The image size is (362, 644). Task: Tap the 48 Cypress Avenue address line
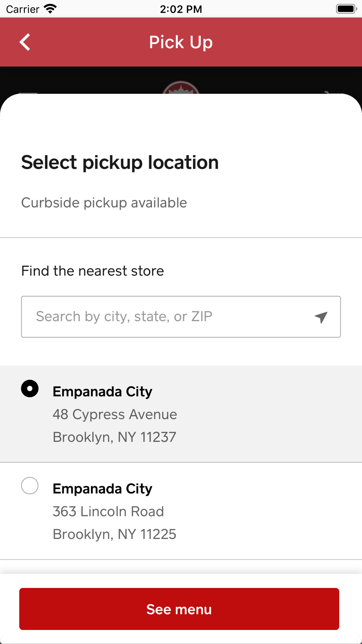coord(115,414)
